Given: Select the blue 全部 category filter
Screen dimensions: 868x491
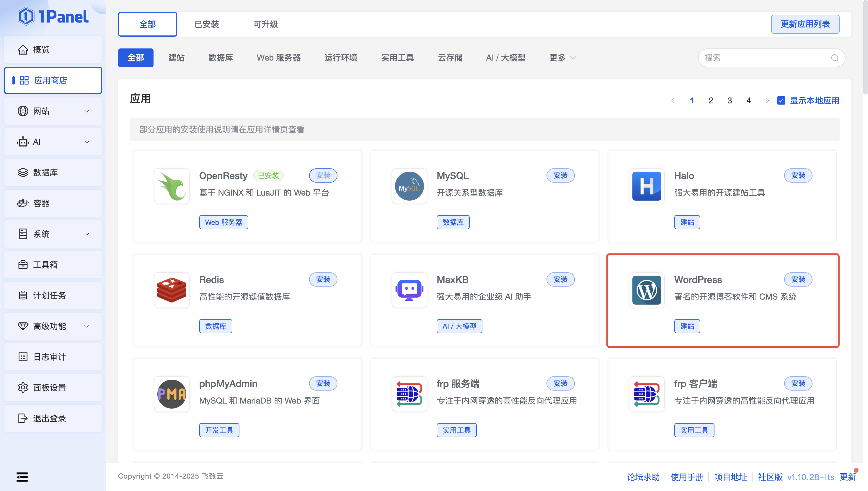Looking at the screenshot, I should click(x=136, y=58).
